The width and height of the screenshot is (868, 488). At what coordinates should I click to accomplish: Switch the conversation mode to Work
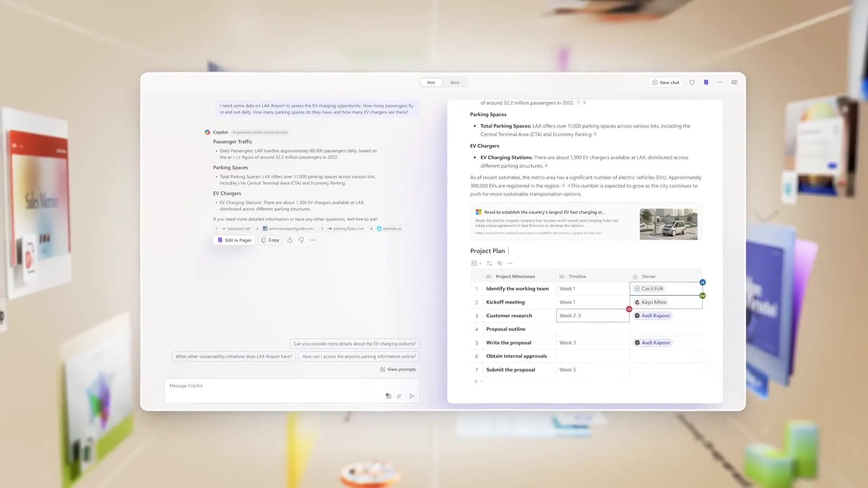(455, 82)
